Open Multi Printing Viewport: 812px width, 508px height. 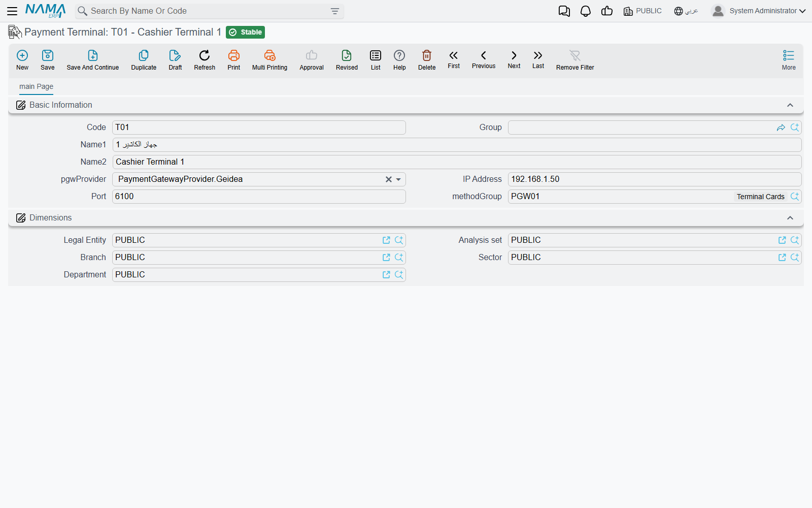coord(269,60)
